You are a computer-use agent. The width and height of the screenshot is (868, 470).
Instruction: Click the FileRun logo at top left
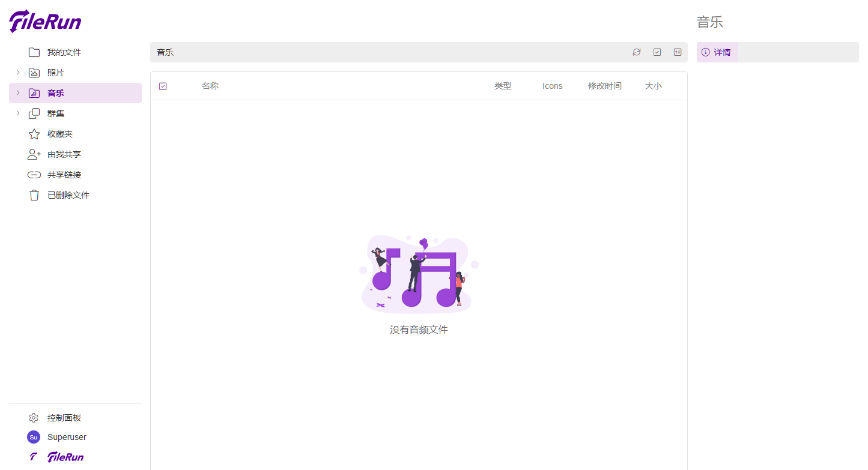pos(45,21)
